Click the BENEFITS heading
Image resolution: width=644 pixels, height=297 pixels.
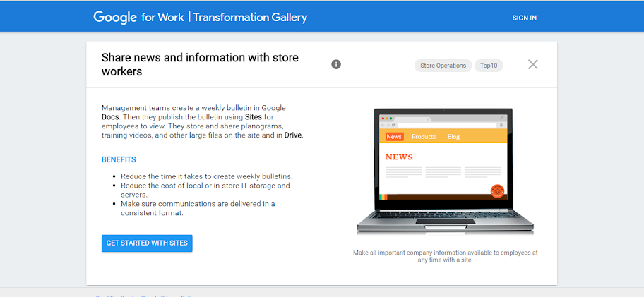tap(119, 159)
